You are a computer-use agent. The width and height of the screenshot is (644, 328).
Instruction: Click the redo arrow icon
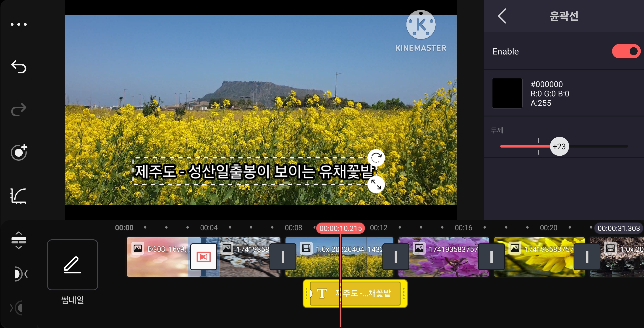(x=19, y=110)
